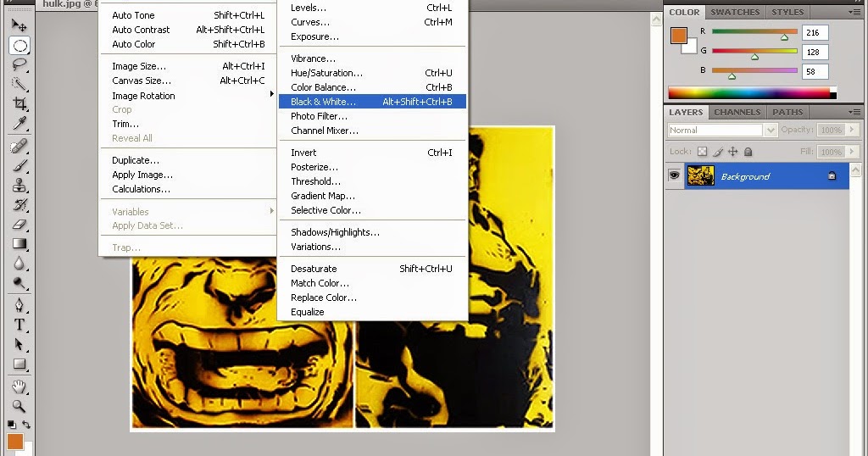868x456 pixels.
Task: Expand the Image Rotation submenu
Action: 188,95
